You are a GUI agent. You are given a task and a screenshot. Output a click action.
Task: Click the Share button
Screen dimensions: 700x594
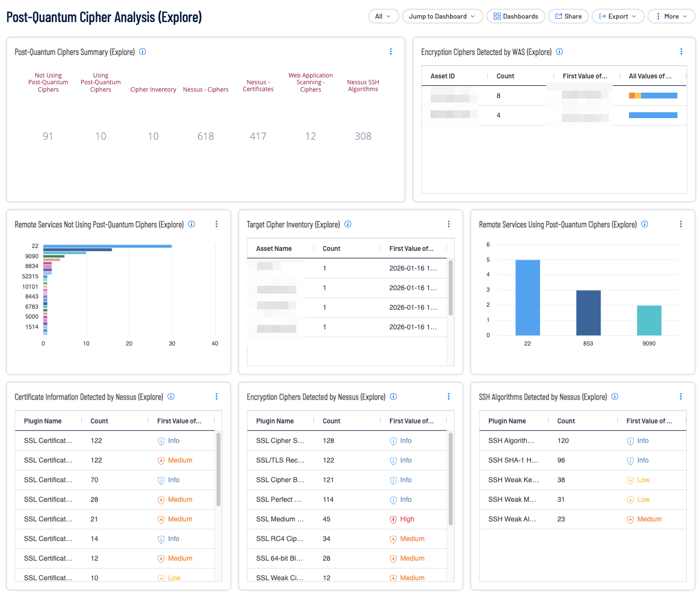click(x=568, y=16)
